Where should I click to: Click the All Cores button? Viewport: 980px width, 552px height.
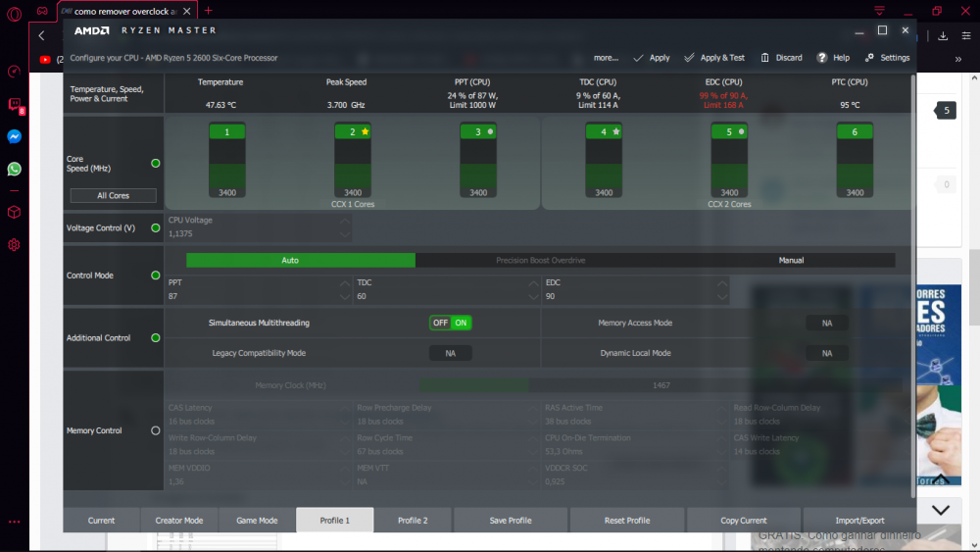pos(113,195)
